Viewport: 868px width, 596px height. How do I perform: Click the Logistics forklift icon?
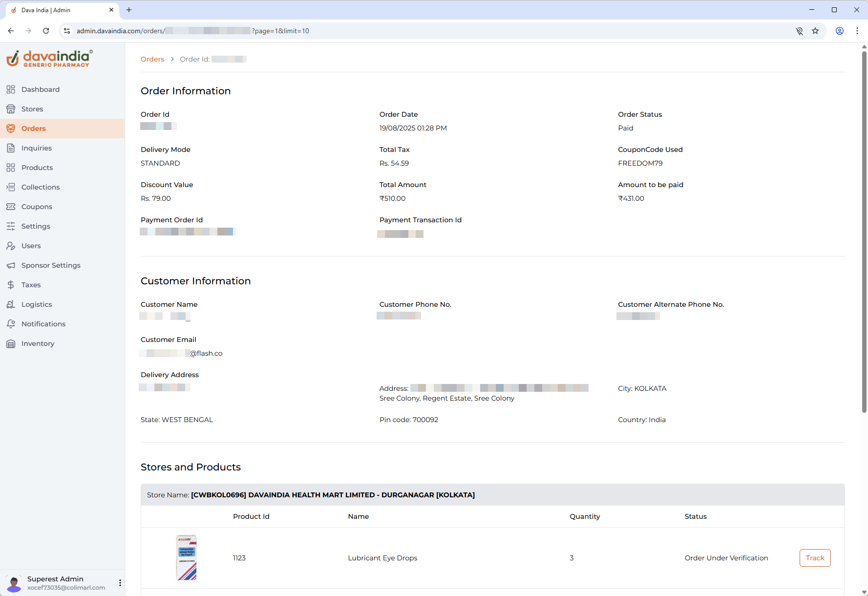point(11,304)
